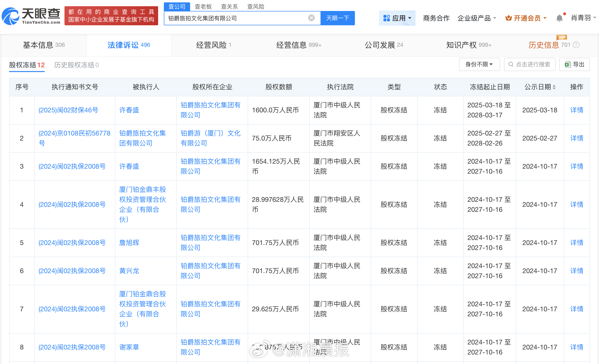Open the 知识产权 tab
599x364 pixels.
point(469,45)
